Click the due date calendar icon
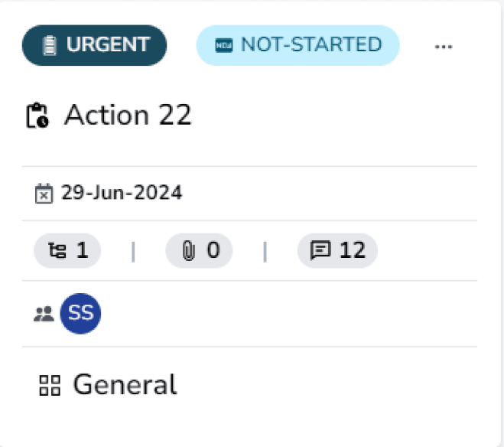 click(x=44, y=194)
